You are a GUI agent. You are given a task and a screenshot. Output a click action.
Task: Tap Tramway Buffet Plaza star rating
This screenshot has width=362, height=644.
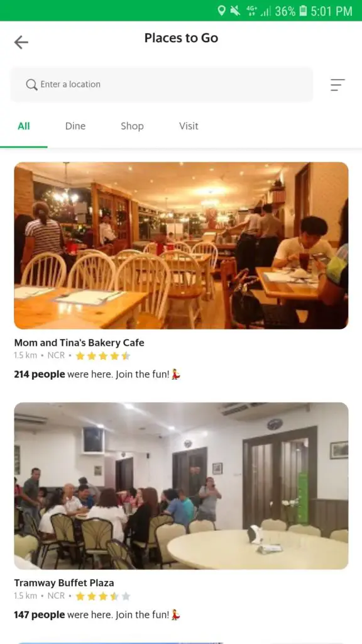pyautogui.click(x=103, y=596)
